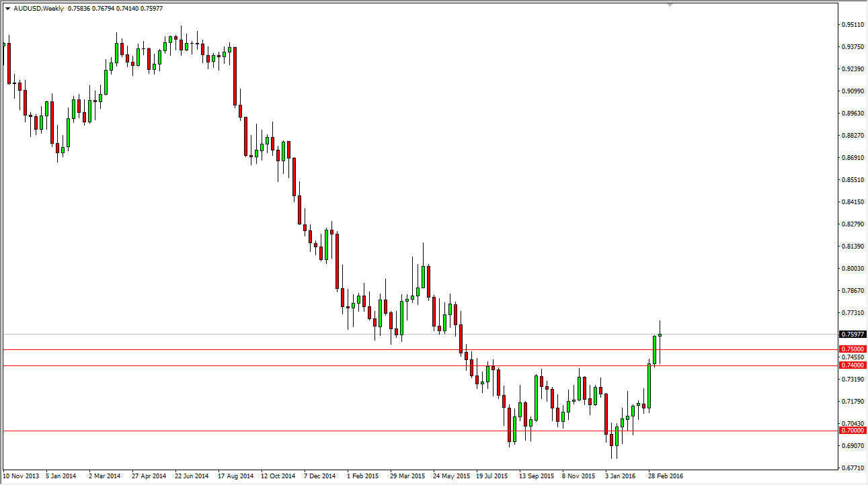Click the gray auto-scroll arrow above the chart
This screenshot has width=868, height=485.
click(x=669, y=5)
